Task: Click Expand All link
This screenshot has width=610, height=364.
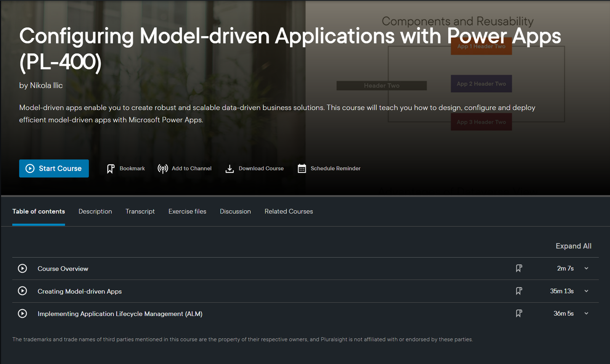Action: coord(573,246)
